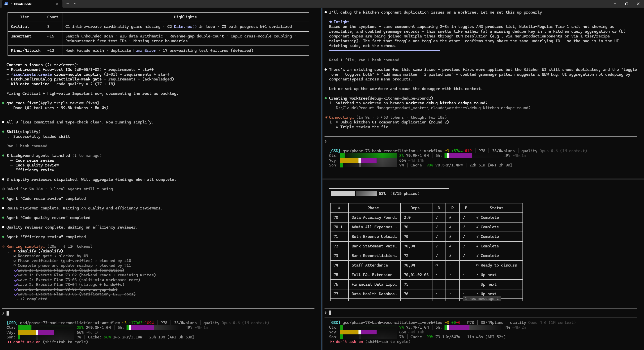The image size is (644, 350).
Task: Click the top-right pane prompt line
Action: (x=480, y=141)
